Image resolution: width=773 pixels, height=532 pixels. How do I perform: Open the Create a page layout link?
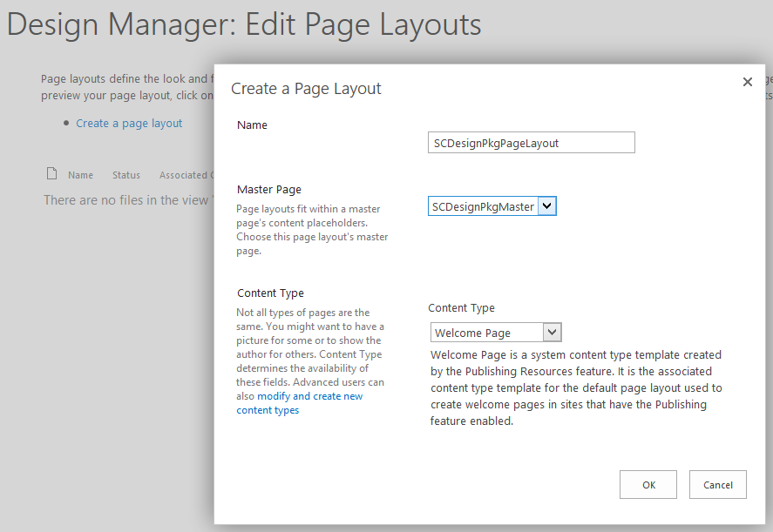(129, 124)
